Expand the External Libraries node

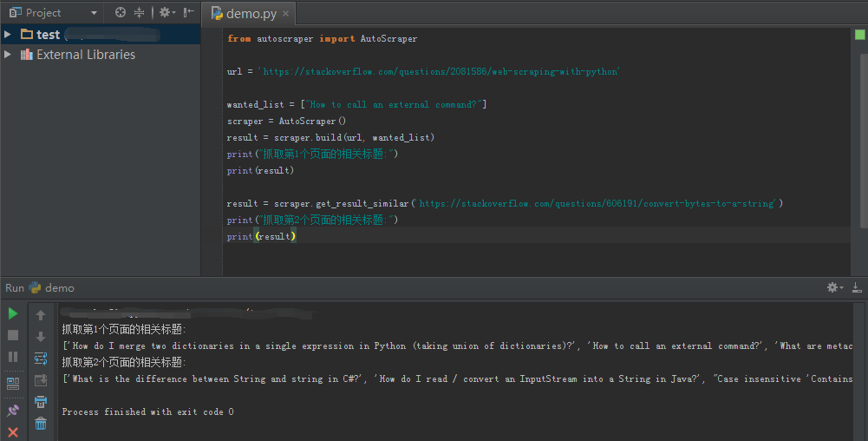[7, 55]
